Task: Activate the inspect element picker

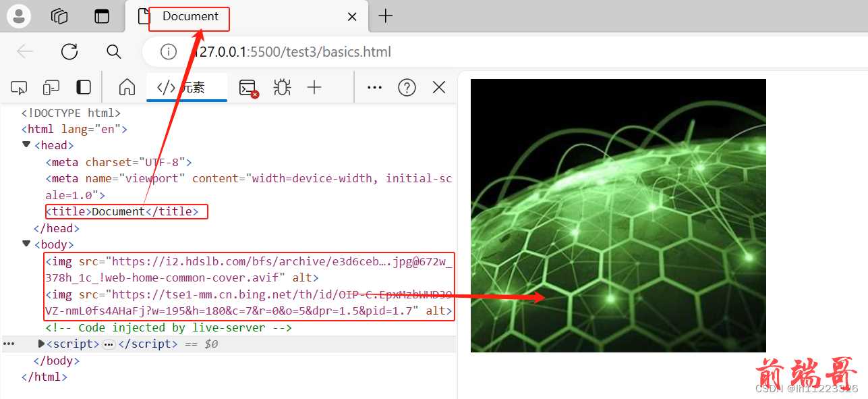Action: (19, 87)
